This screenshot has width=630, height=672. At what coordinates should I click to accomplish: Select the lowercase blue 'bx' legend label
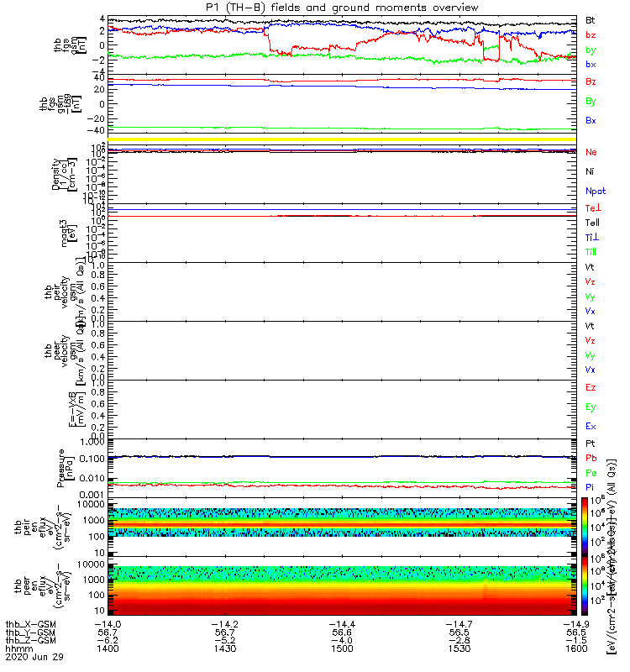[591, 65]
